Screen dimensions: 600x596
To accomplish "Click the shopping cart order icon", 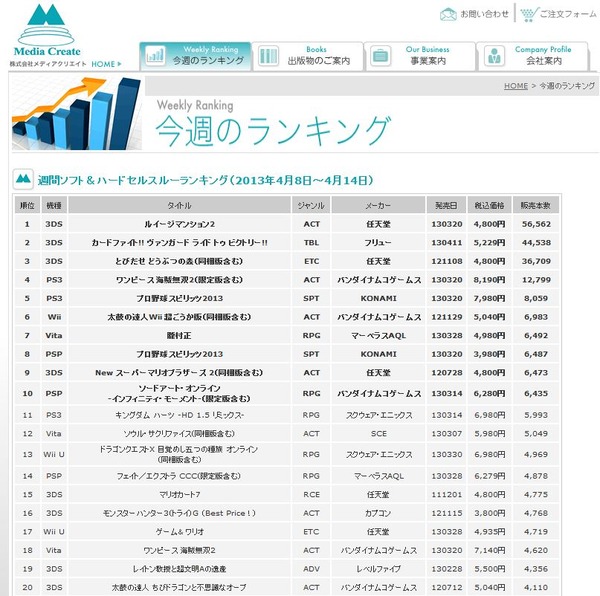I will click(x=529, y=15).
